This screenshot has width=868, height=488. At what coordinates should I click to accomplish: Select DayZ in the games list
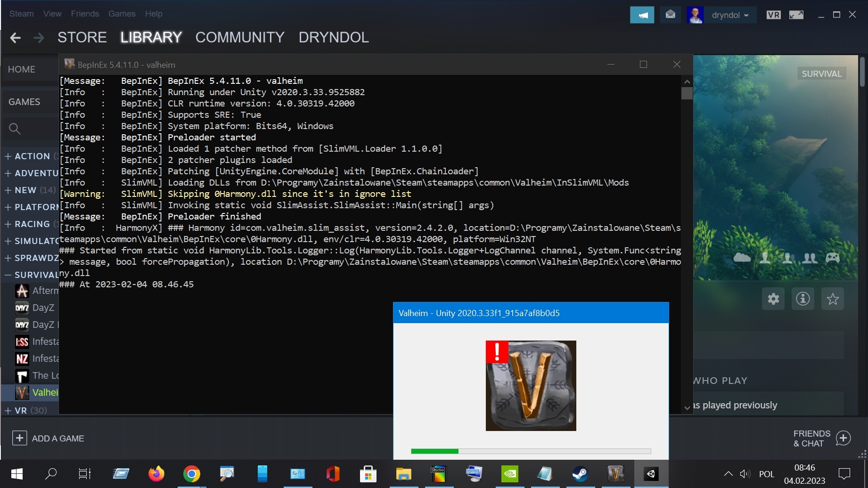click(x=42, y=308)
